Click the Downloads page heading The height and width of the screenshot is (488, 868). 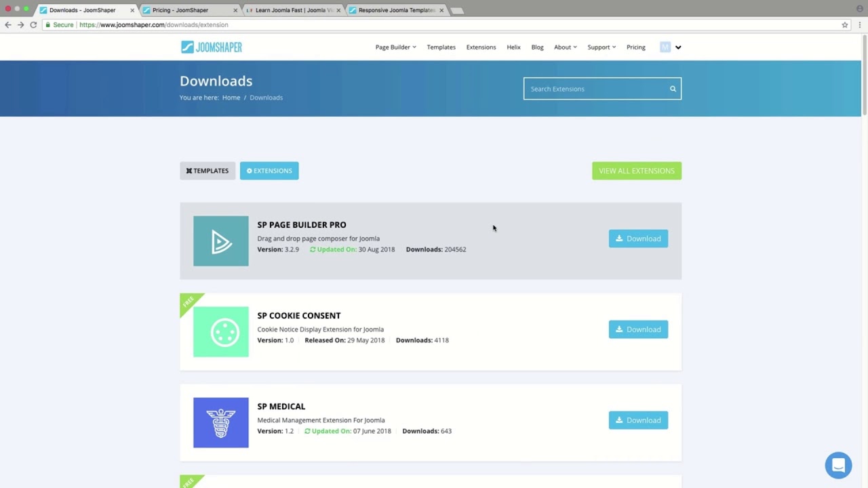[x=216, y=81]
